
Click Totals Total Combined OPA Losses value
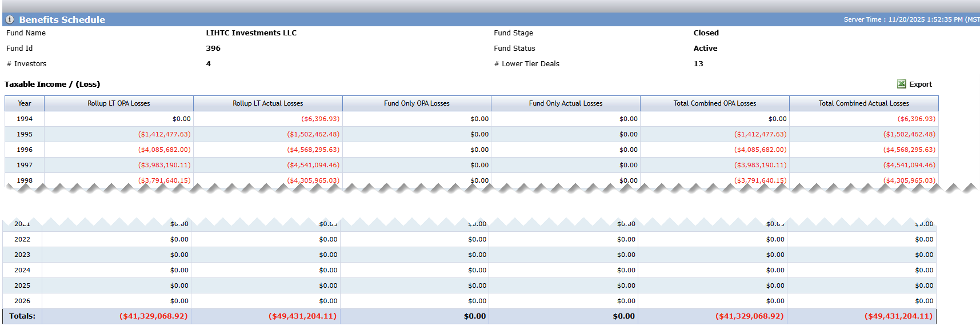[x=749, y=316]
